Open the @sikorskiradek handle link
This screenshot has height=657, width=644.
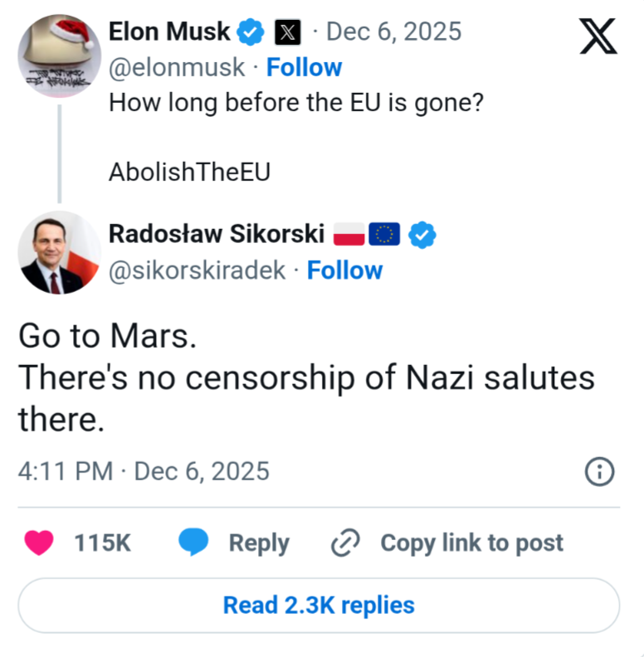click(x=198, y=270)
